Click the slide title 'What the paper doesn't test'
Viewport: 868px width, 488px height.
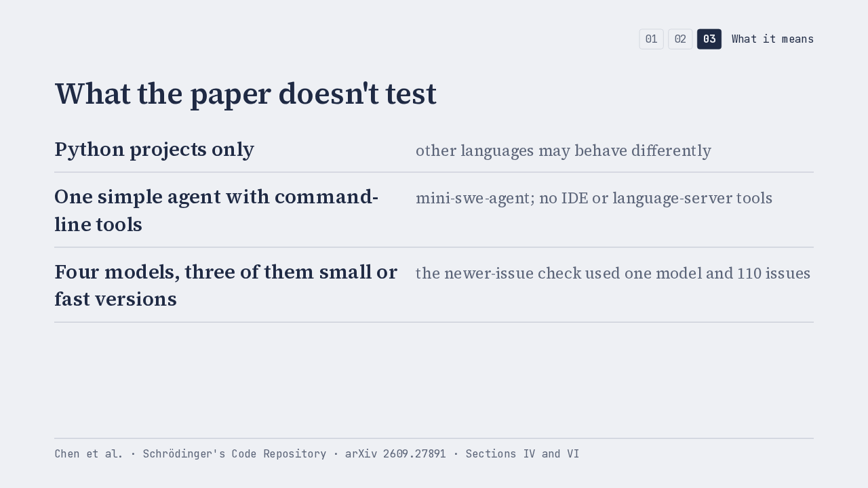tap(245, 94)
